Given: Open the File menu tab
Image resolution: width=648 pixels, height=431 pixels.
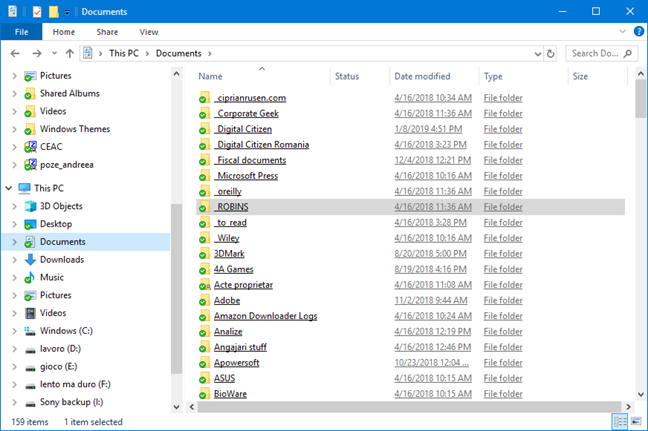Looking at the screenshot, I should tap(21, 32).
